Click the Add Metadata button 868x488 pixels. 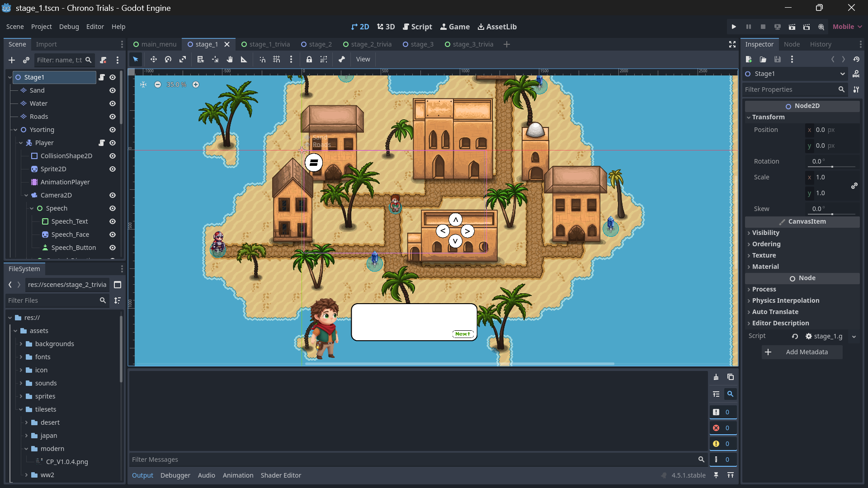(802, 352)
